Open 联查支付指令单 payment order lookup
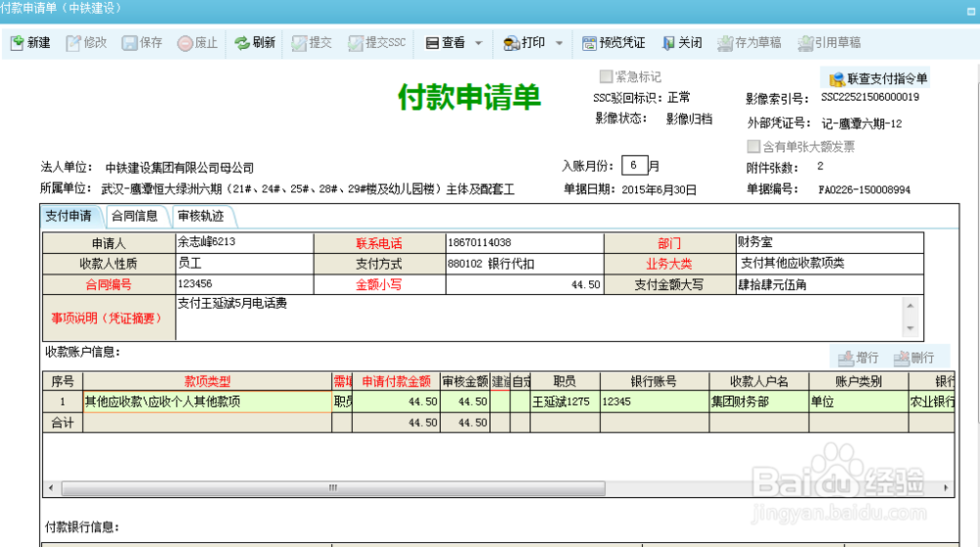This screenshot has height=547, width=980. point(877,78)
